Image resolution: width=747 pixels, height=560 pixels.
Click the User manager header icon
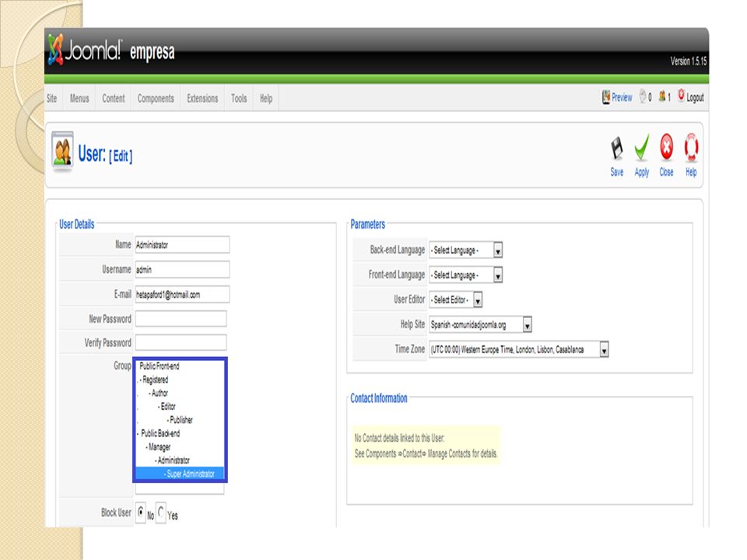tap(62, 152)
